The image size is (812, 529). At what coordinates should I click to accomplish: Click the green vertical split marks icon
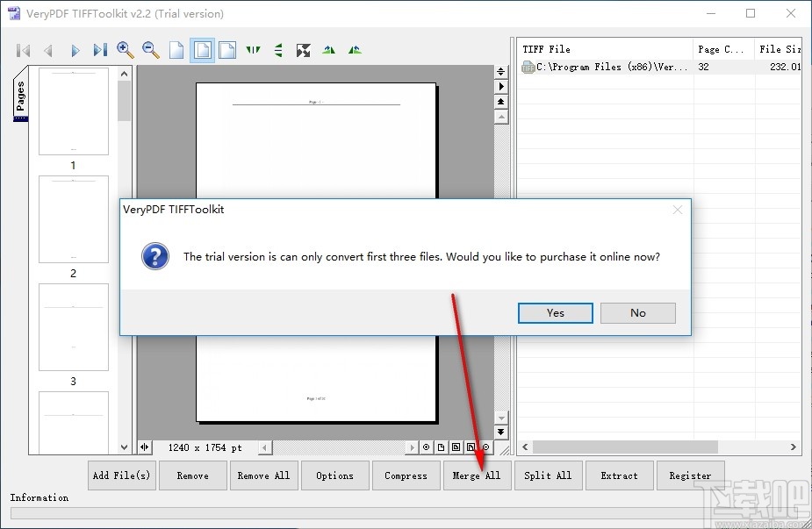pos(253,50)
